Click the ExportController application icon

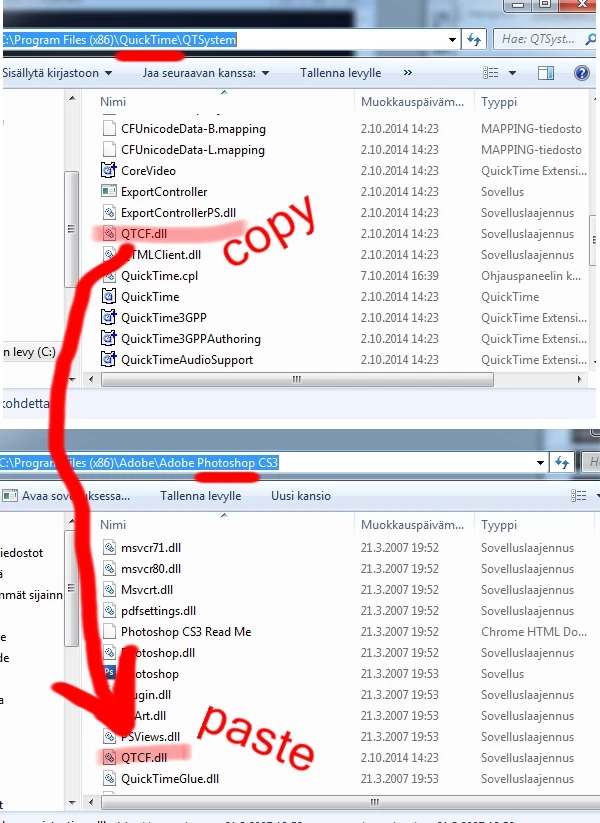[109, 191]
